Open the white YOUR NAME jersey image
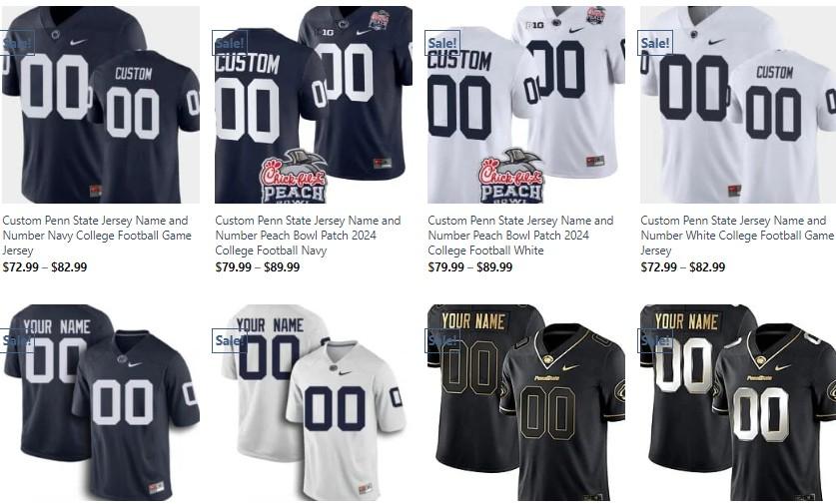This screenshot has width=836, height=504. 314,403
